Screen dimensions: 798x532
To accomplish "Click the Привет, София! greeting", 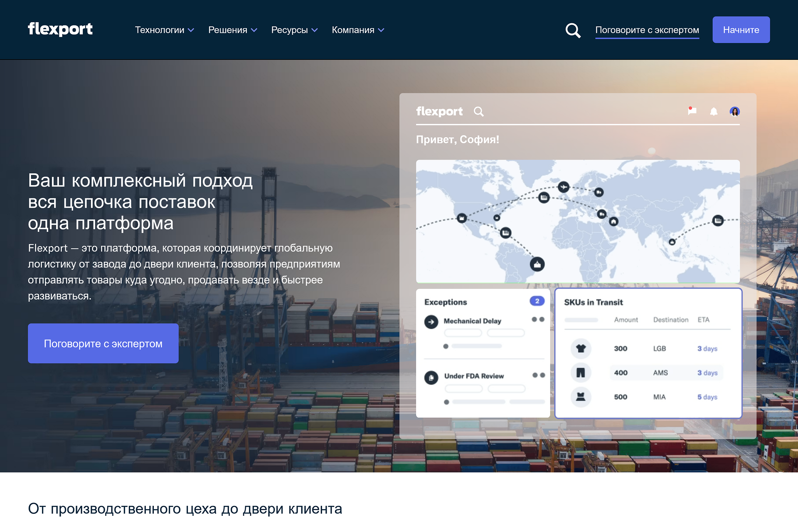I will (x=458, y=140).
